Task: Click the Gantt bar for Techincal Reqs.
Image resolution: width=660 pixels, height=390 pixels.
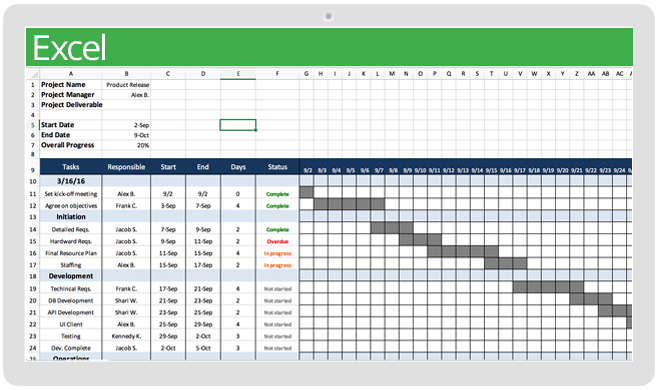Action: (x=548, y=287)
